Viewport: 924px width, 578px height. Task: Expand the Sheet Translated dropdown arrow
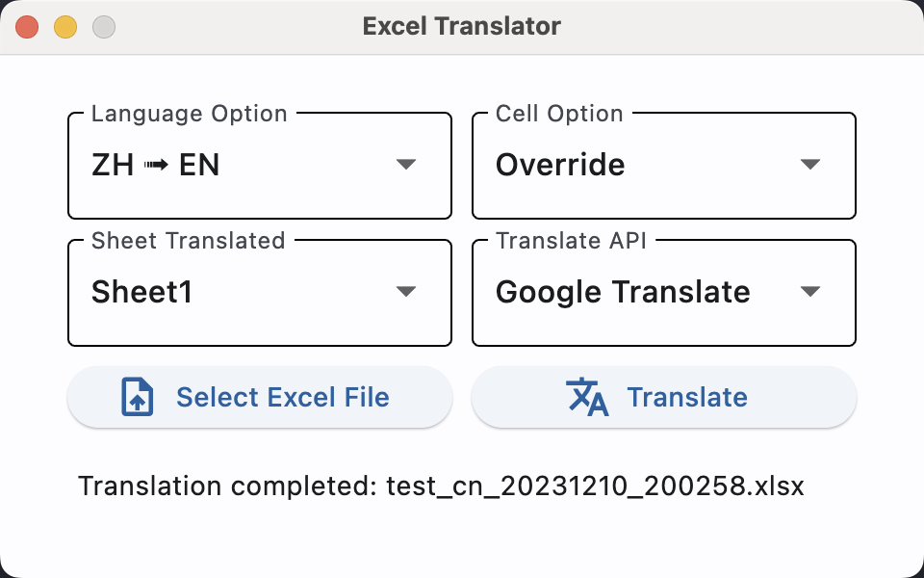pyautogui.click(x=406, y=291)
